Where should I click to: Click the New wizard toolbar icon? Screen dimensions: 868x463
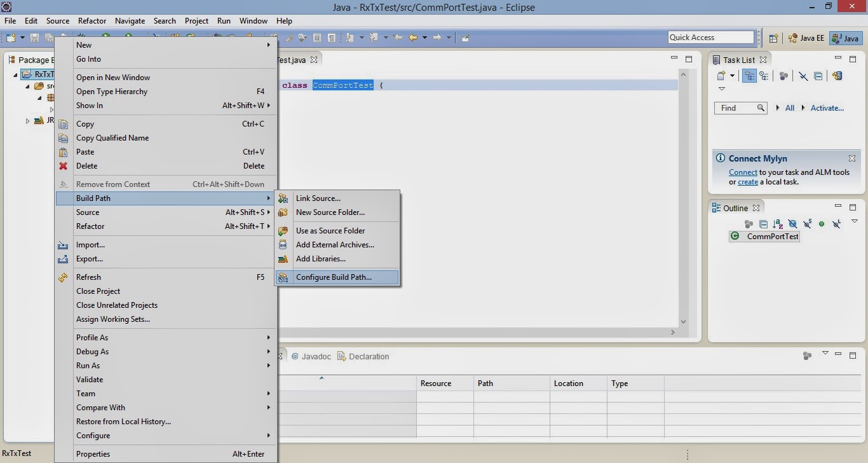point(11,38)
